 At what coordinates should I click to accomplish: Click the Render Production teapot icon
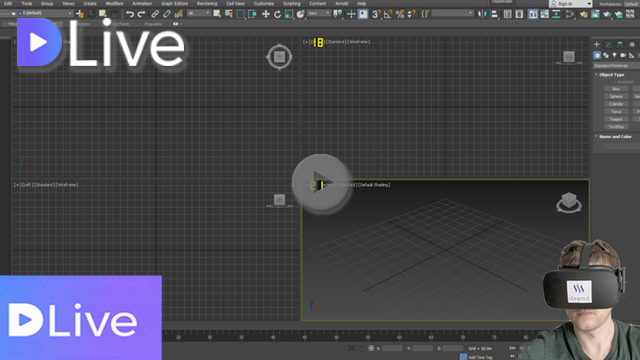click(607, 14)
